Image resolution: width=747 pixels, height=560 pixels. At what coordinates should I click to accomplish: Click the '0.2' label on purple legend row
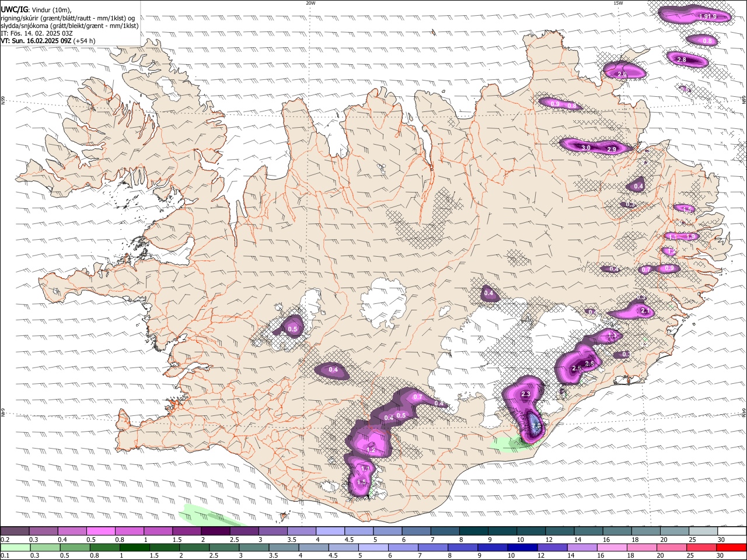5,540
